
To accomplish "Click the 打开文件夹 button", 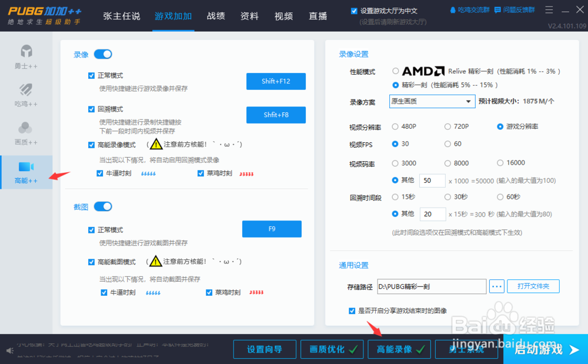I will click(x=533, y=286).
